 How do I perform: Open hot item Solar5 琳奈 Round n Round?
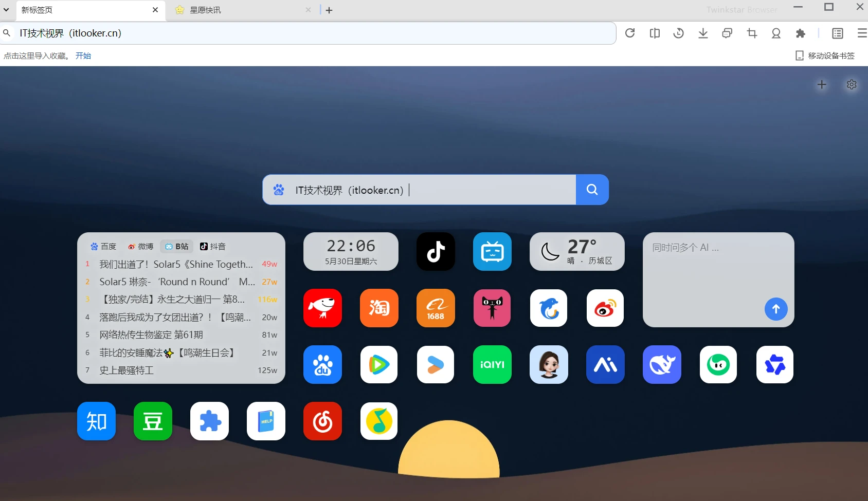click(x=181, y=282)
